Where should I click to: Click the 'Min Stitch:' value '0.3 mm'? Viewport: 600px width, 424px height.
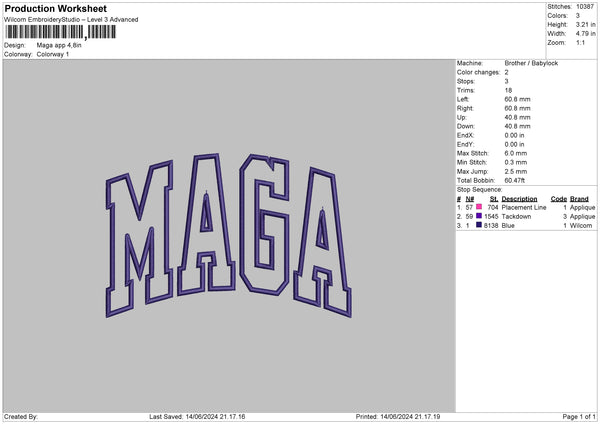coord(515,162)
